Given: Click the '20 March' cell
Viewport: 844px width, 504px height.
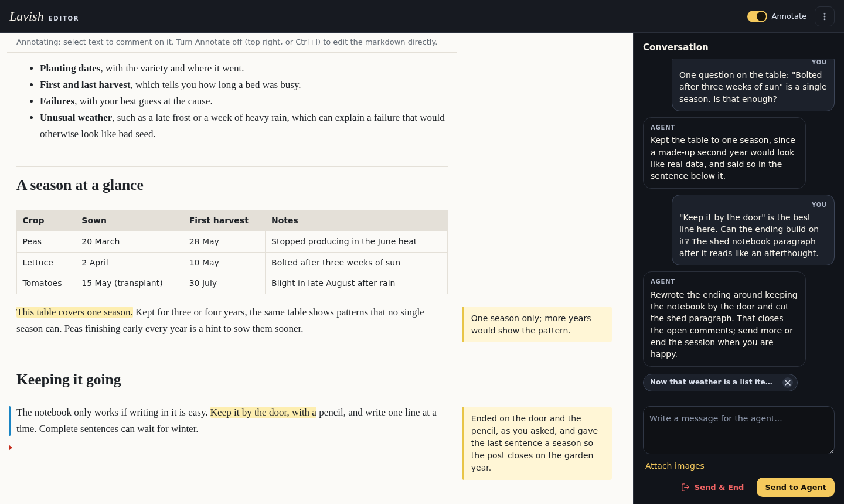Looking at the screenshot, I should [130, 241].
